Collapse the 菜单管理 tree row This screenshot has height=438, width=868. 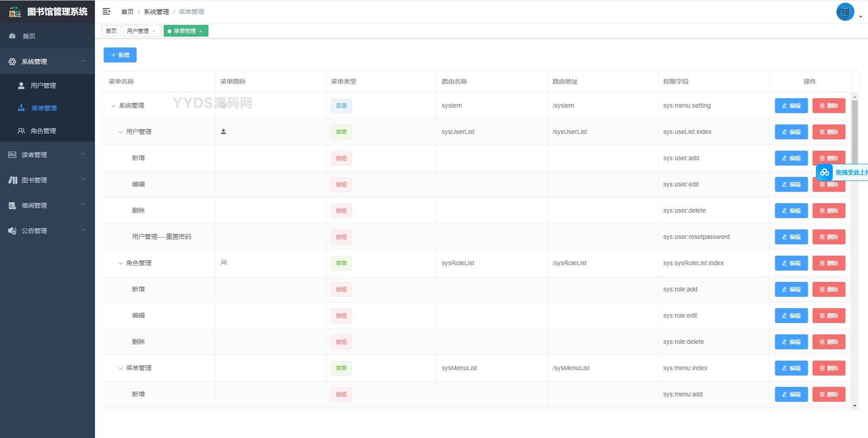click(x=120, y=368)
